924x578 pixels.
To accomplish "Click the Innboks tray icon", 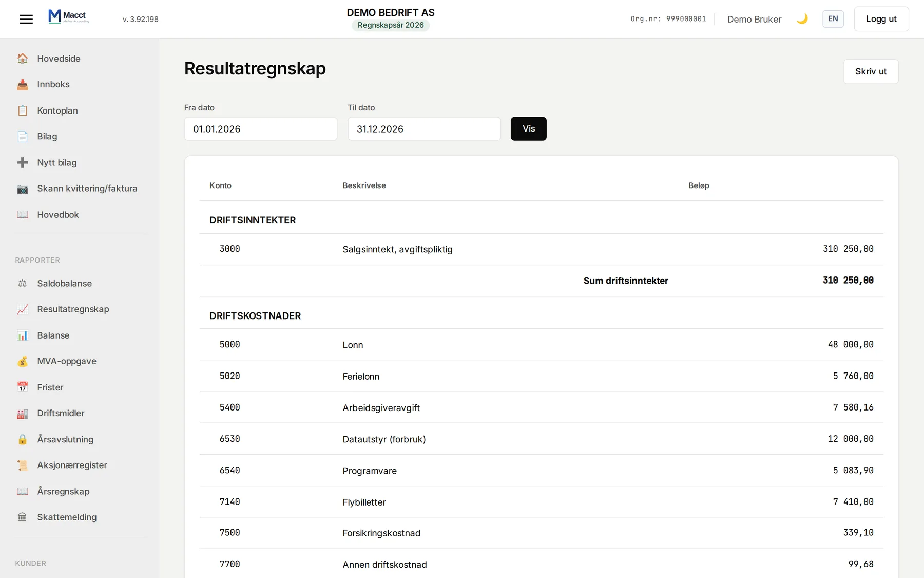I will 23,84.
